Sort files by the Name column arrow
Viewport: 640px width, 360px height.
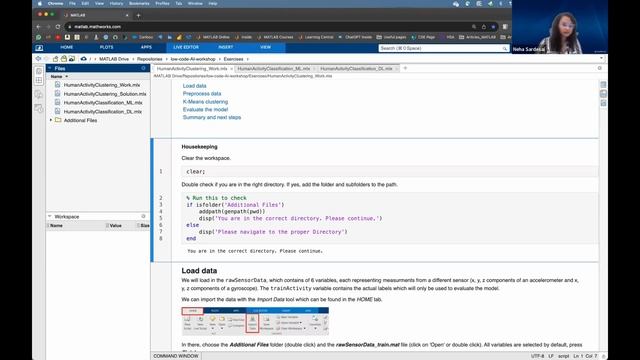pos(67,76)
